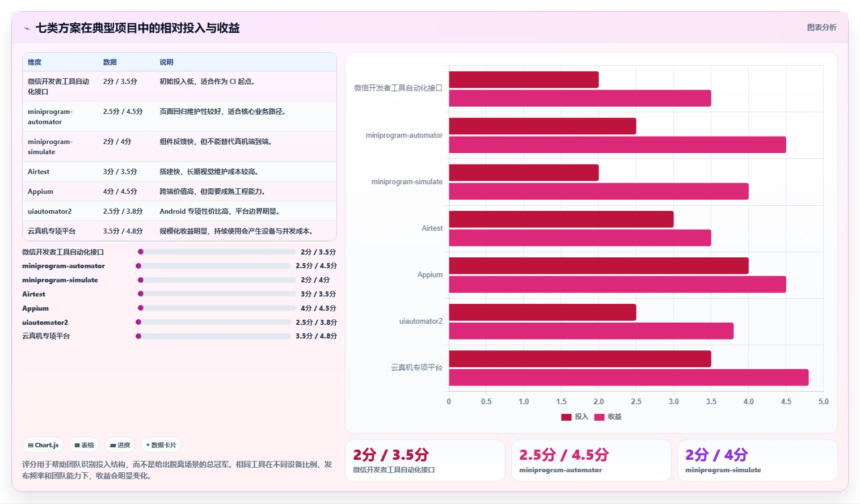Open the 2分 / 4分 data card
860x504 pixels.
click(757, 460)
